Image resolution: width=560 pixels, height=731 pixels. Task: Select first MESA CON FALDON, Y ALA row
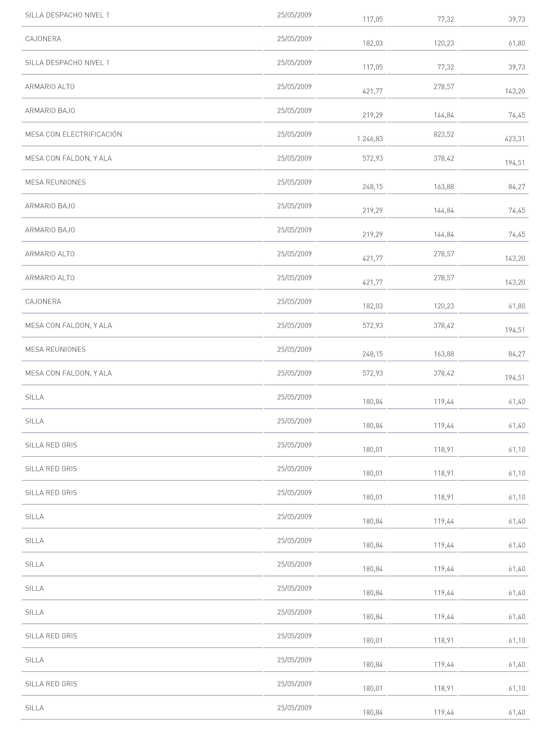pos(275,158)
